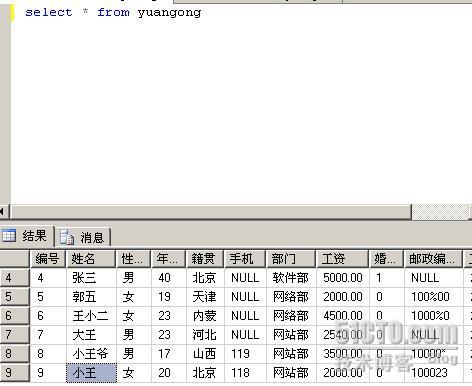Click the phone cell 118
Screen dimensions: 472x386
pyautogui.click(x=245, y=373)
